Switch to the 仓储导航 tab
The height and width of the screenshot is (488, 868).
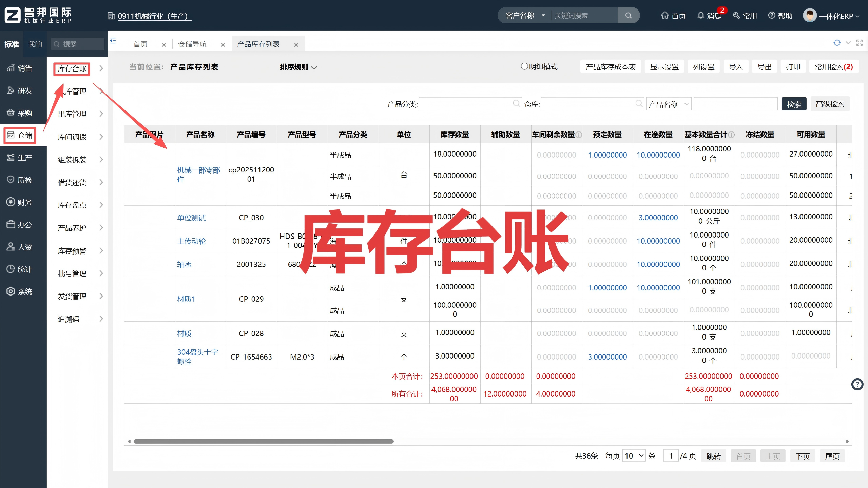193,44
